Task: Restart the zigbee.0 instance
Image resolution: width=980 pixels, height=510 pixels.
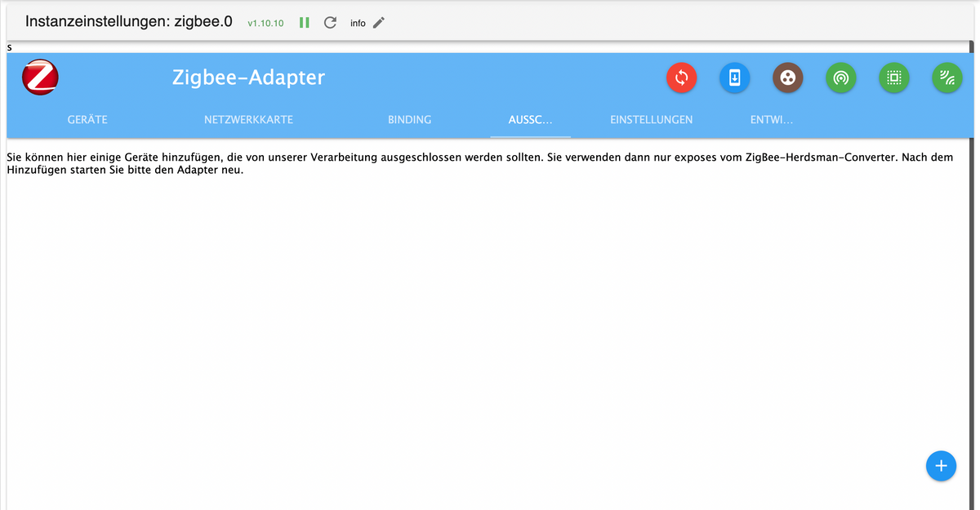Action: tap(330, 23)
